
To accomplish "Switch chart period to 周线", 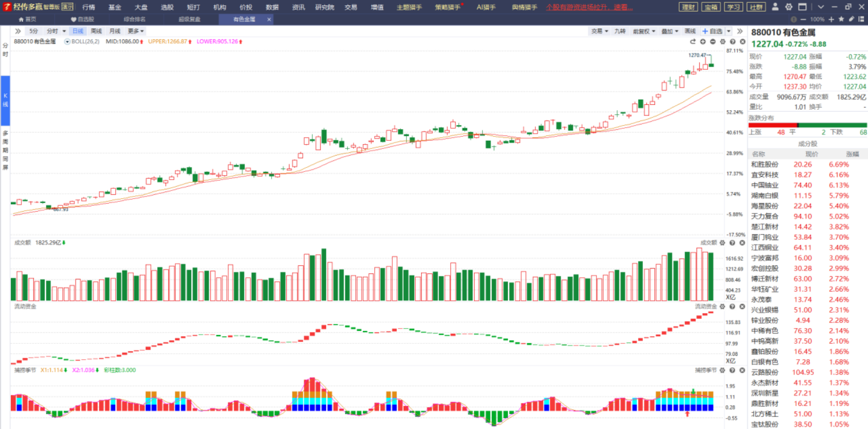I will tap(96, 31).
